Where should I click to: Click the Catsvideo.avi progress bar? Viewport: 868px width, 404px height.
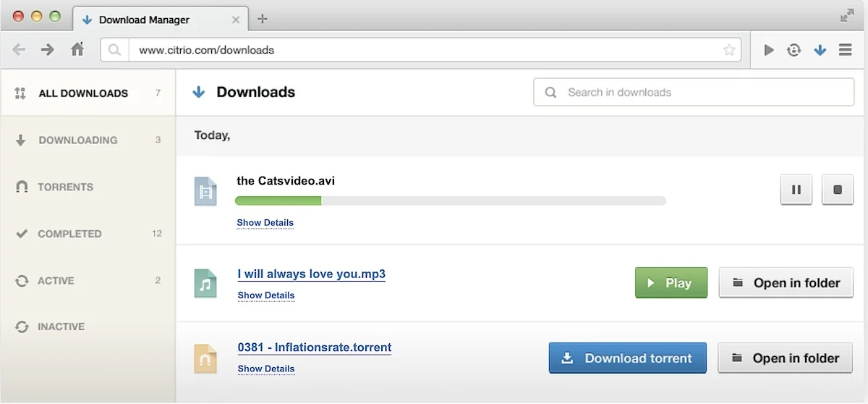click(451, 201)
